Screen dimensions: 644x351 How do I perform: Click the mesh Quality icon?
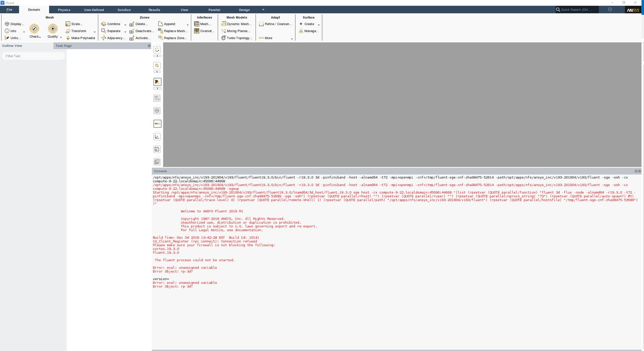click(53, 29)
